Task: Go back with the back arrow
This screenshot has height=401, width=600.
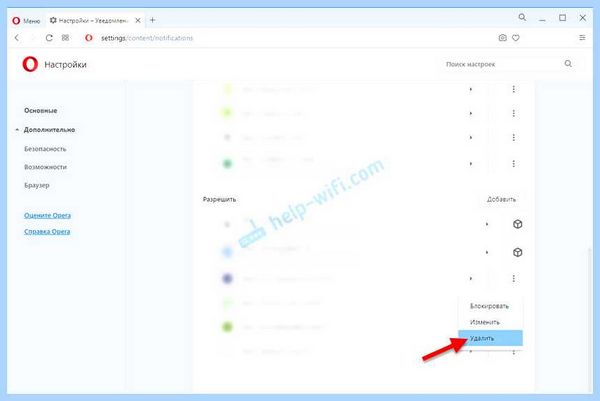Action: 16,37
